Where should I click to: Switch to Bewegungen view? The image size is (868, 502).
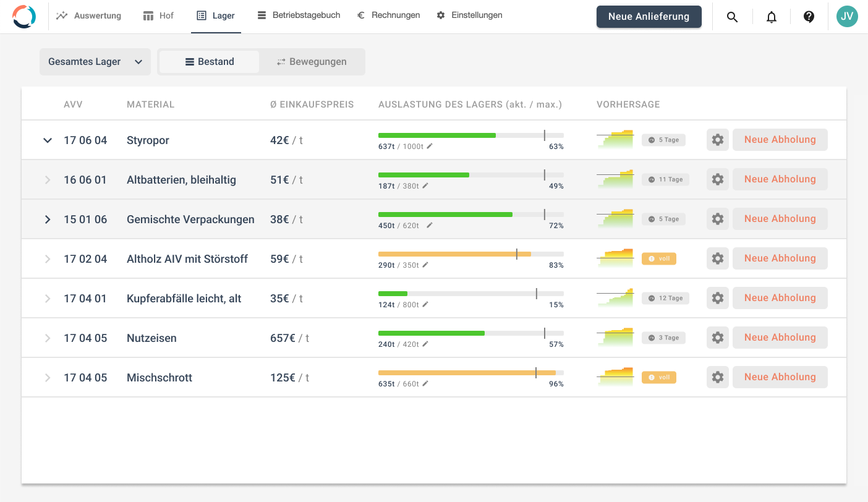coord(311,62)
